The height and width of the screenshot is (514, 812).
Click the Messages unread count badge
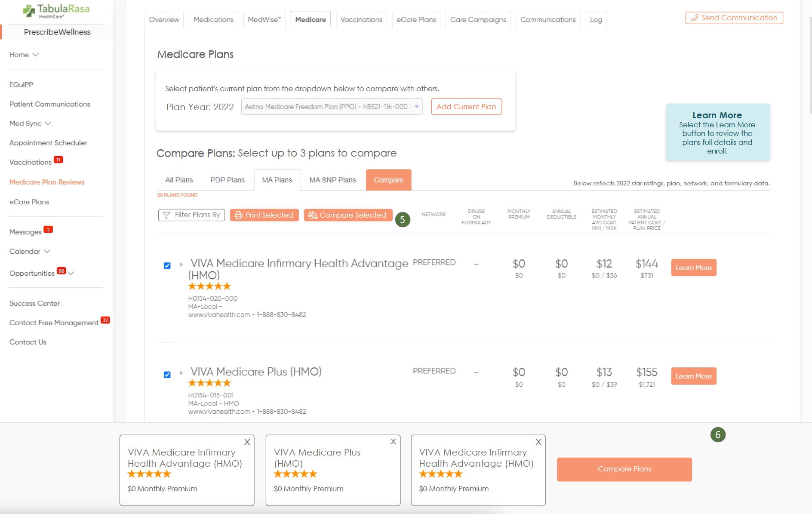[x=48, y=229]
